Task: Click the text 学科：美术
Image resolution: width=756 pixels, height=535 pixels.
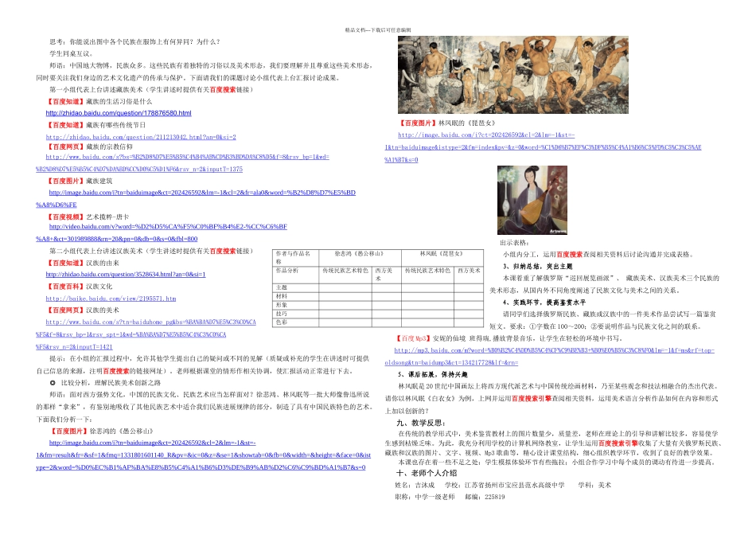Action: (594, 485)
